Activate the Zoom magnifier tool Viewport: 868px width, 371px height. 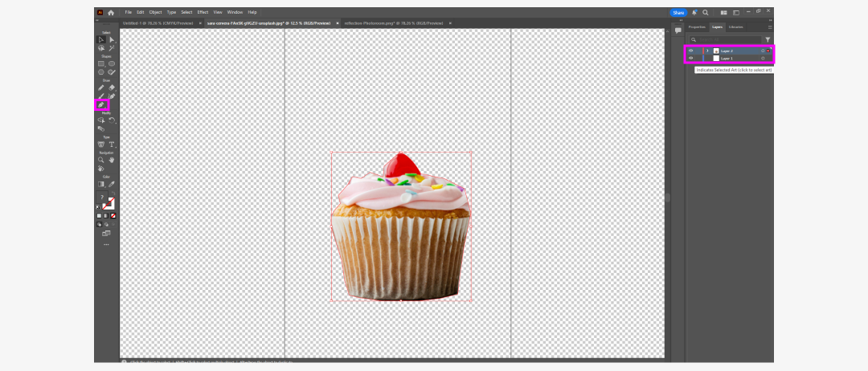click(x=101, y=160)
